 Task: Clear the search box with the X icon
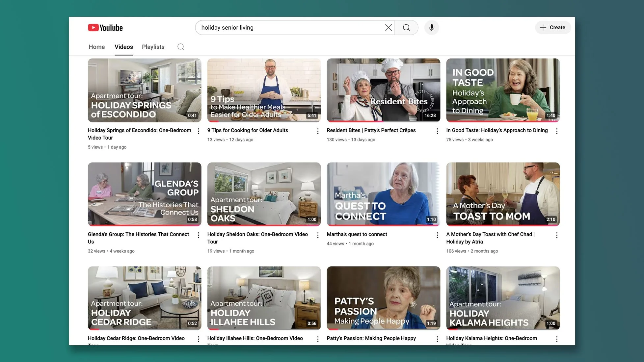(x=389, y=28)
